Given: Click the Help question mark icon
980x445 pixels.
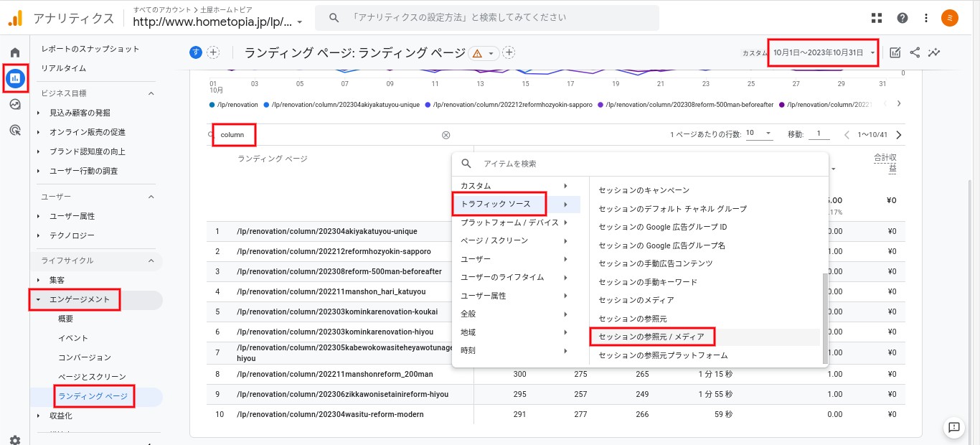Looking at the screenshot, I should pyautogui.click(x=903, y=18).
